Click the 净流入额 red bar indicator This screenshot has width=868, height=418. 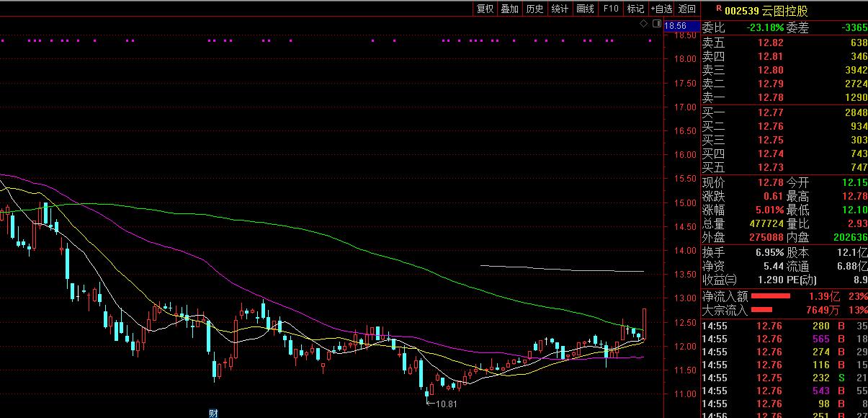771,296
